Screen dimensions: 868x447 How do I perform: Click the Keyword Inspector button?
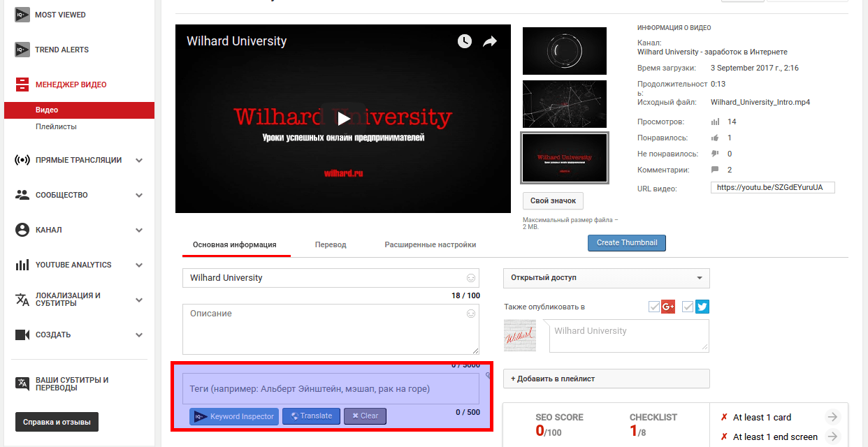[234, 416]
